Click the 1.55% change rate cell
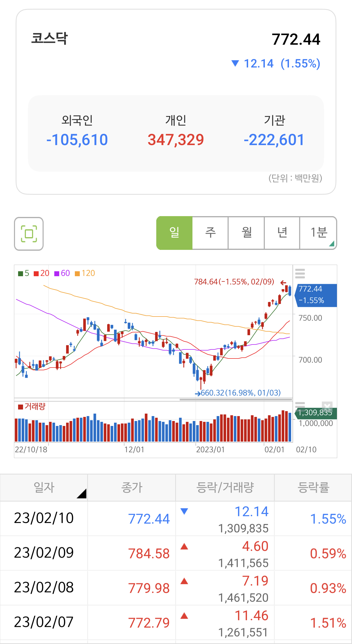Screen dimensions: 352x644 (328, 519)
